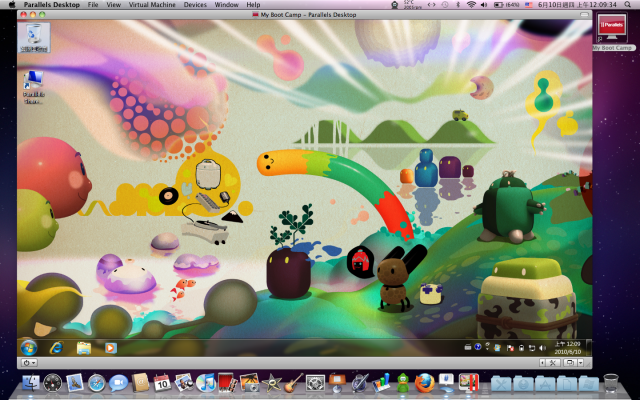640x400 pixels.
Task: Open System Preferences in the Dock
Action: 315,383
